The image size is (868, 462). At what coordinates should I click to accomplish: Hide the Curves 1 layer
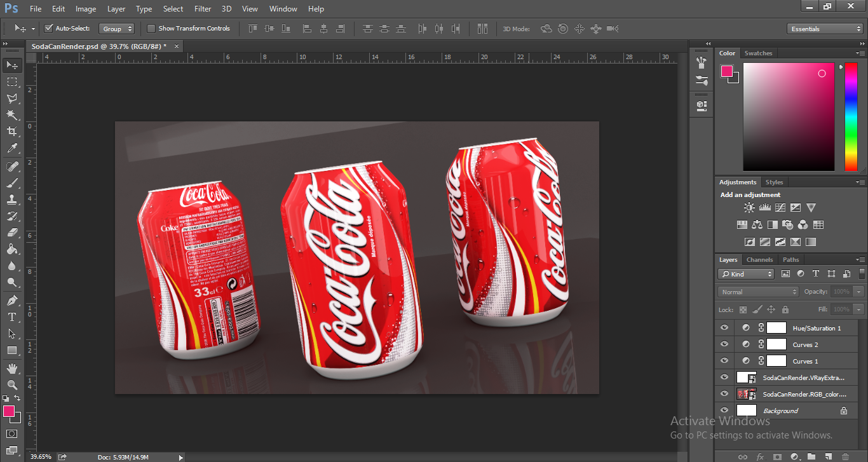[x=724, y=361]
